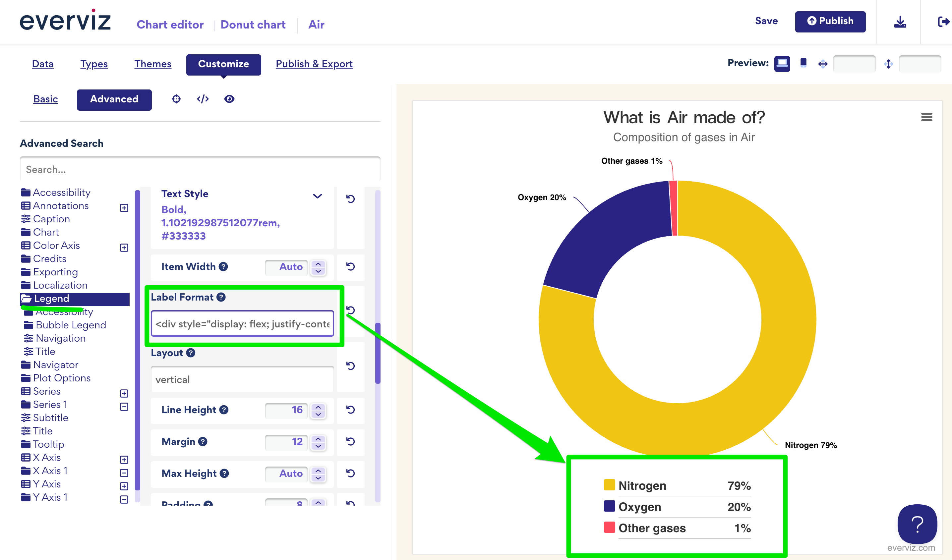
Task: Click the crosshair picker icon
Action: 176,99
